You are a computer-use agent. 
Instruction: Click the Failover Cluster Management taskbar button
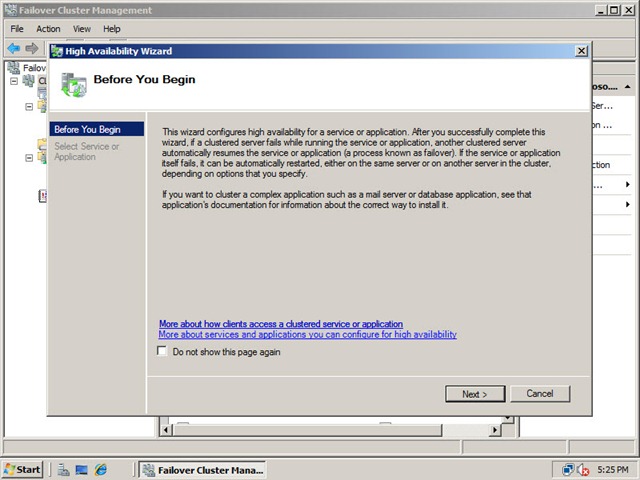(x=202, y=470)
